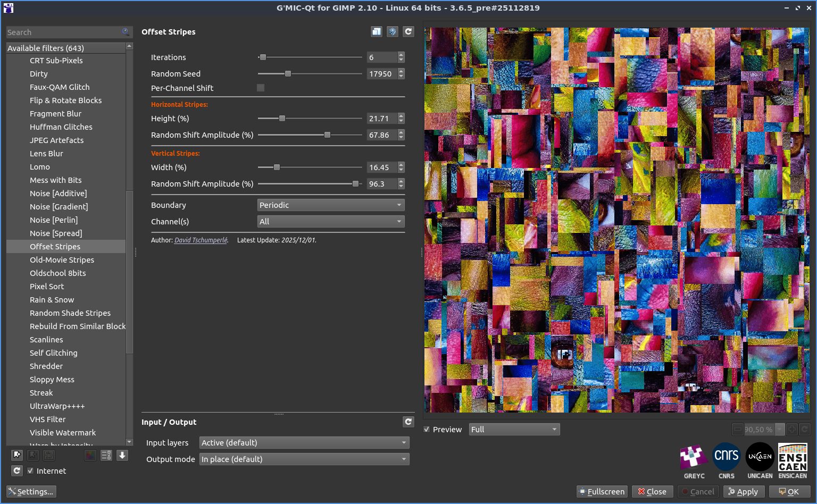Click the update filters refresh icon beside Internet
The image size is (817, 504).
click(x=17, y=471)
